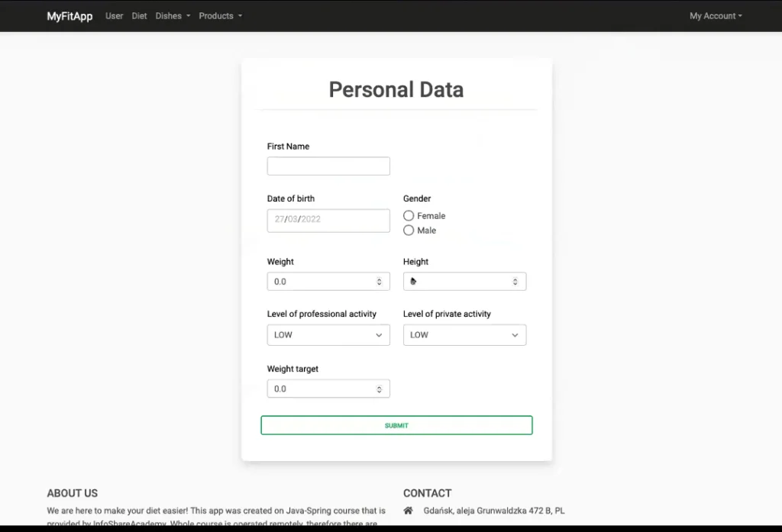Click the Weight field spinner arrows

point(379,282)
